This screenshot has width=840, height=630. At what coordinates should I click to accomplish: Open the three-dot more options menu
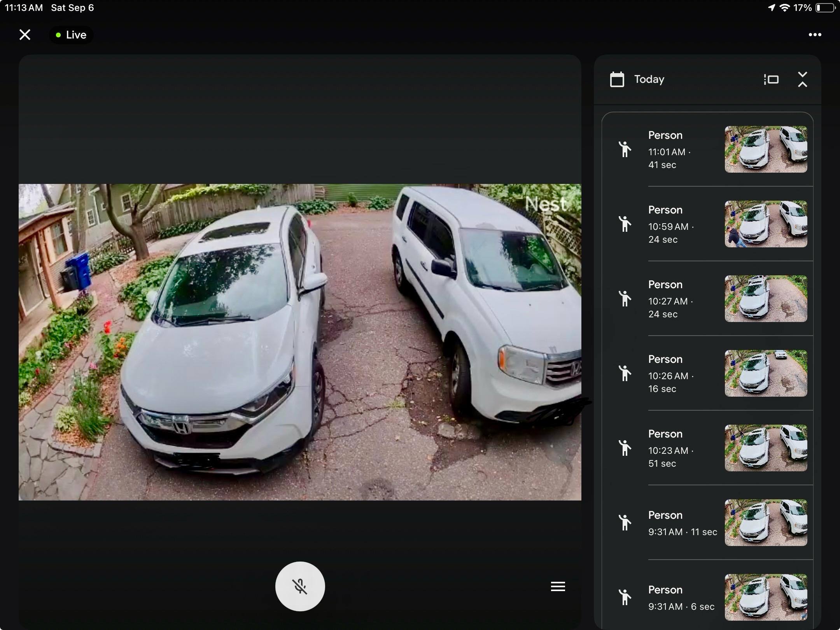pyautogui.click(x=815, y=35)
